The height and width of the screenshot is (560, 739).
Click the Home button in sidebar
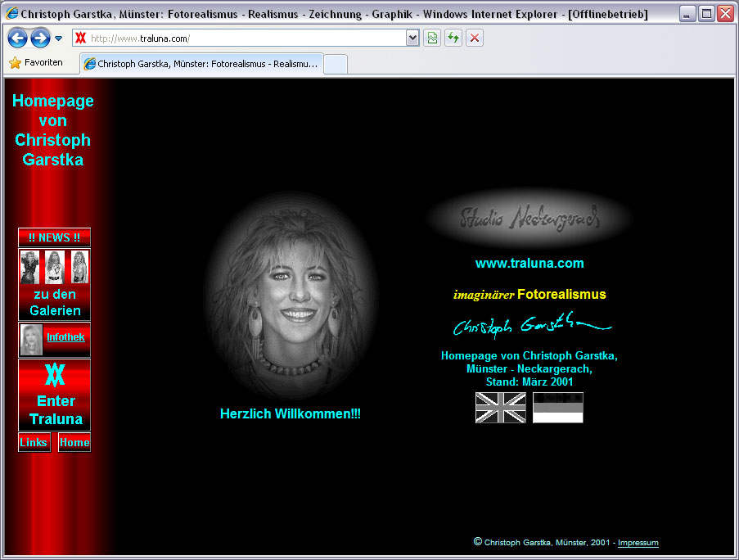[74, 442]
